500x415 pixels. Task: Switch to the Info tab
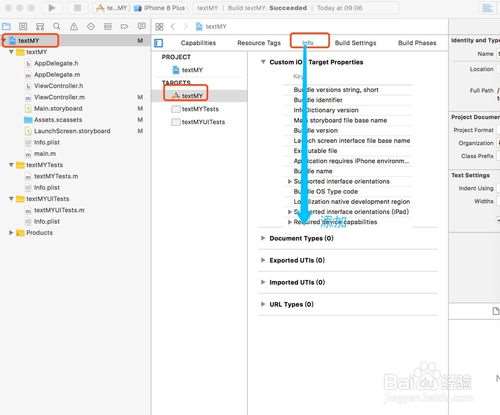click(x=308, y=43)
